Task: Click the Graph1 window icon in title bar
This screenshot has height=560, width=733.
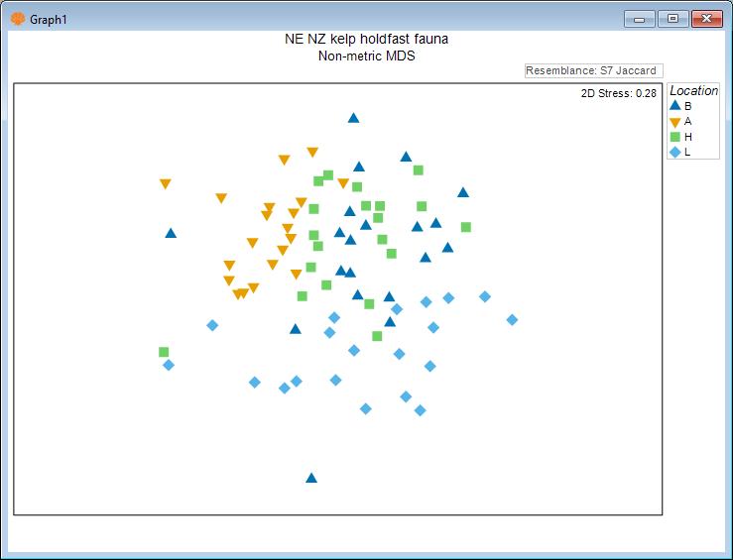Action: coord(18,19)
